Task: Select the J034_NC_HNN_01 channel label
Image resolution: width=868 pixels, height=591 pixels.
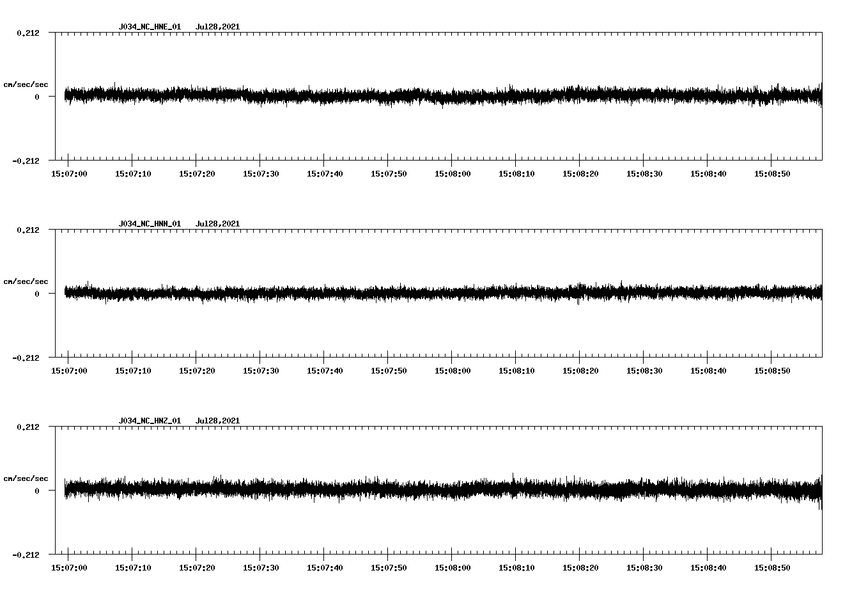Action: click(149, 224)
